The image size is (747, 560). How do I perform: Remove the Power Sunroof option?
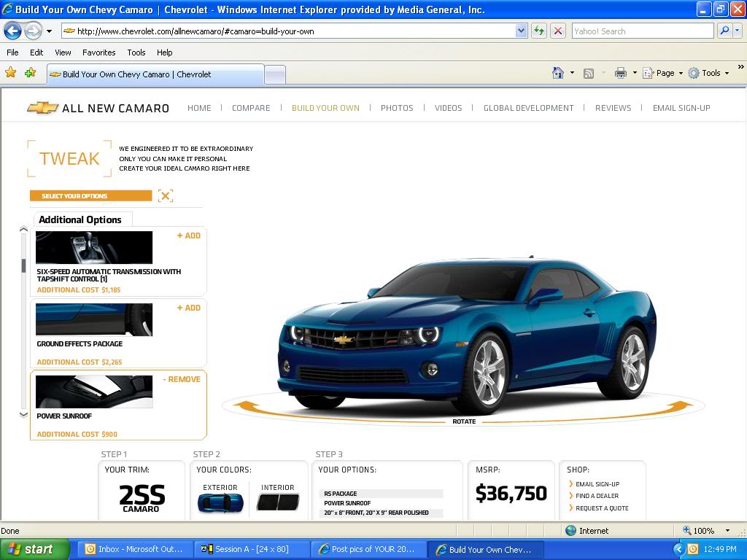pos(182,379)
